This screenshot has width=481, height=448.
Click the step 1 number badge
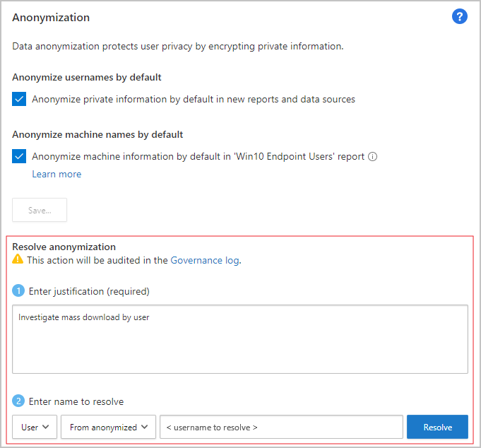[19, 290]
